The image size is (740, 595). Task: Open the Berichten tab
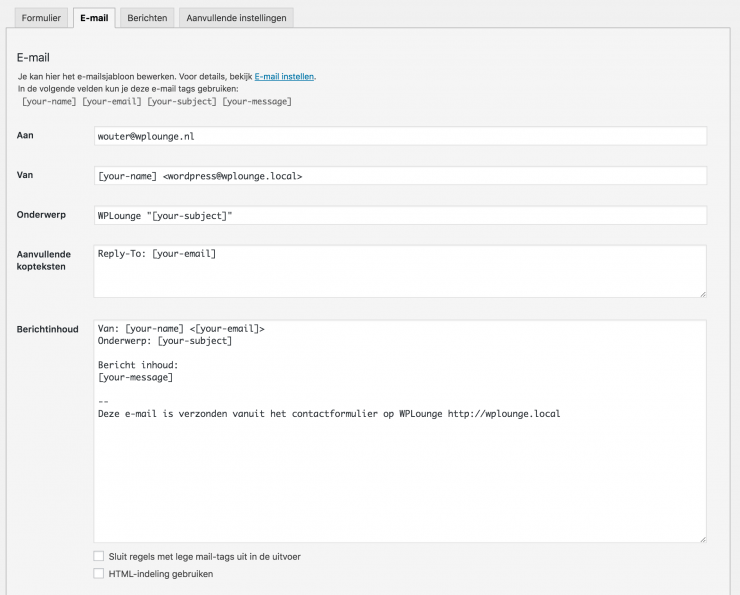point(147,18)
